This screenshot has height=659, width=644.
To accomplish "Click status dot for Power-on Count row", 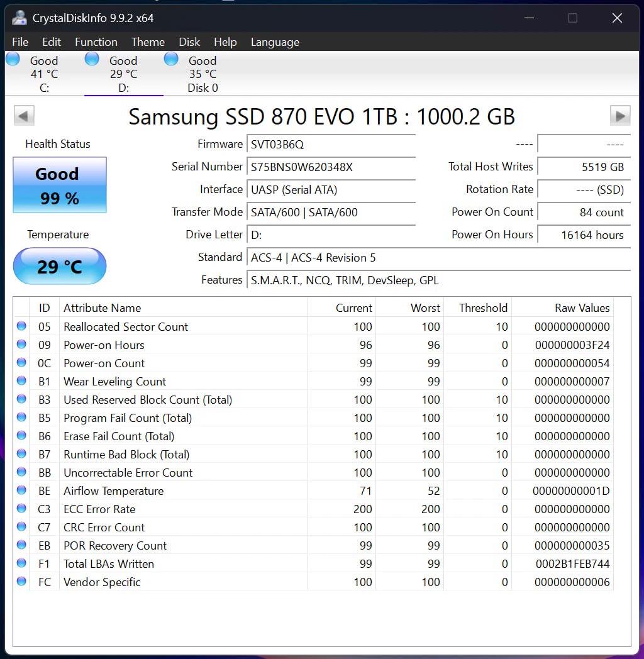I will click(x=21, y=363).
